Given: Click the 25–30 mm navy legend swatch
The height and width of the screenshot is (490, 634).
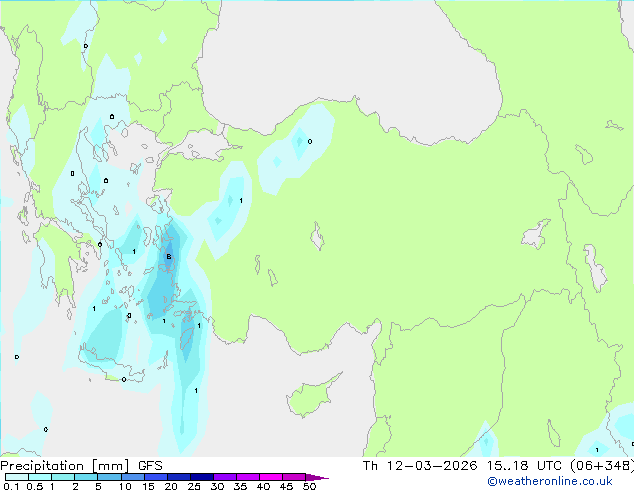Looking at the screenshot, I should tap(202, 477).
